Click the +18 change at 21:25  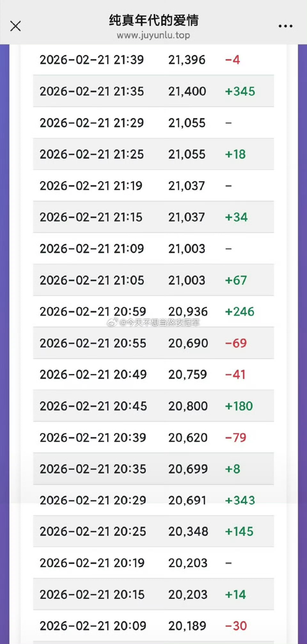click(x=235, y=154)
